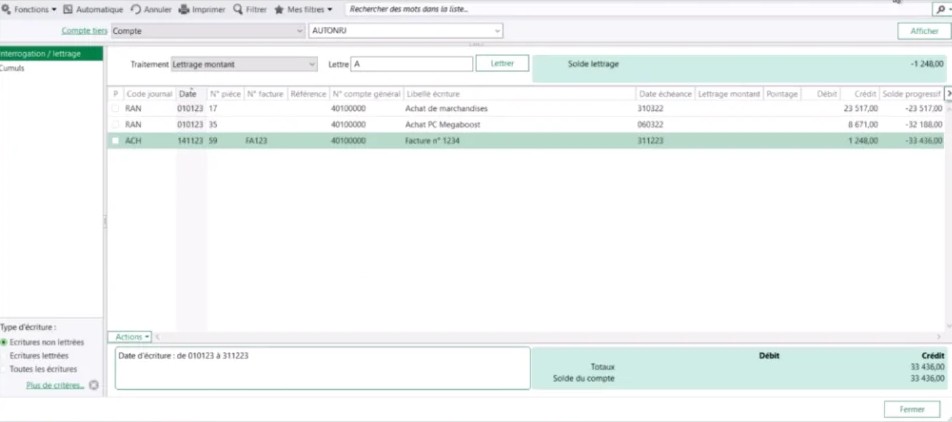The width and height of the screenshot is (952, 422).
Task: Tick checkbox for ACH Facture n° 1234 row
Action: pyautogui.click(x=115, y=141)
